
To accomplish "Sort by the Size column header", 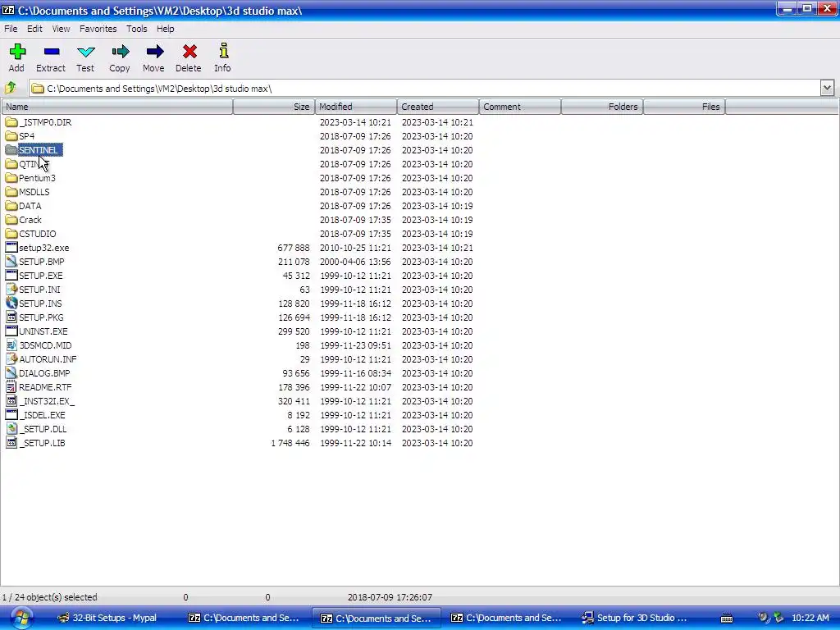I will click(274, 107).
